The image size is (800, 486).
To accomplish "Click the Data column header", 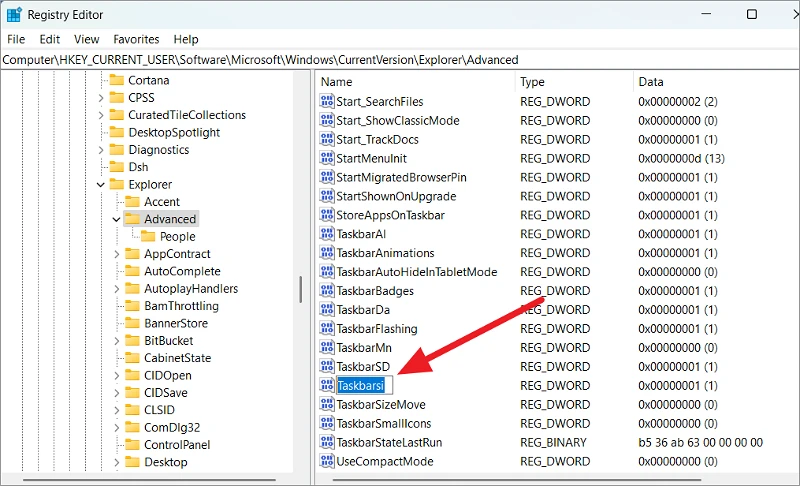I will point(715,82).
